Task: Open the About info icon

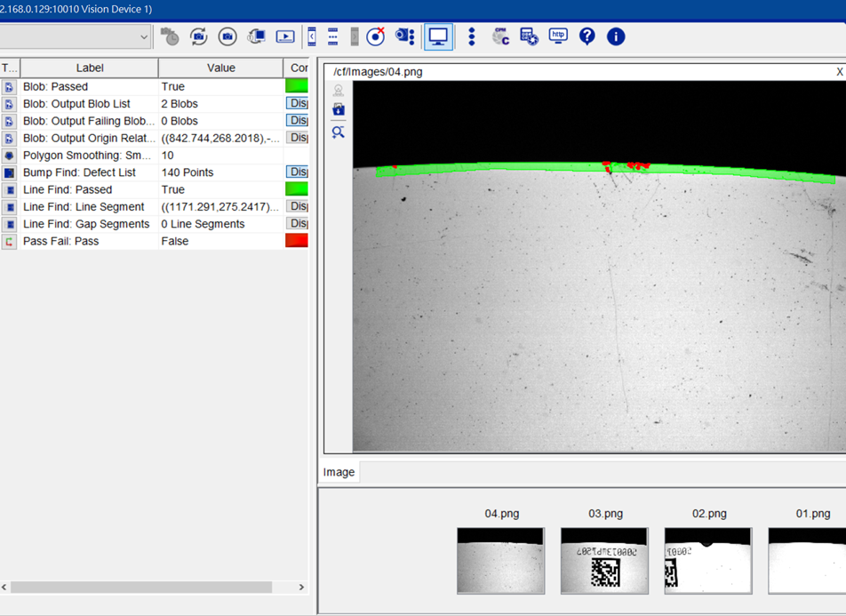Action: 616,36
